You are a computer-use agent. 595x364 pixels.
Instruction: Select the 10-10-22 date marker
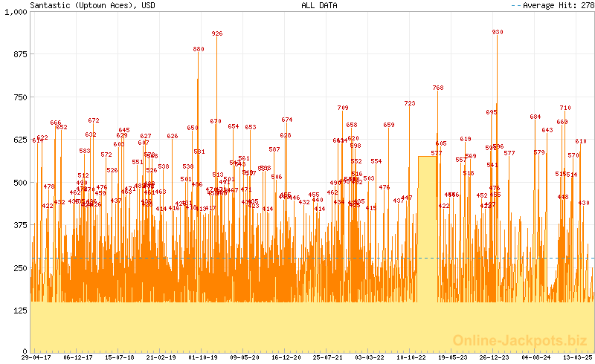point(411,357)
